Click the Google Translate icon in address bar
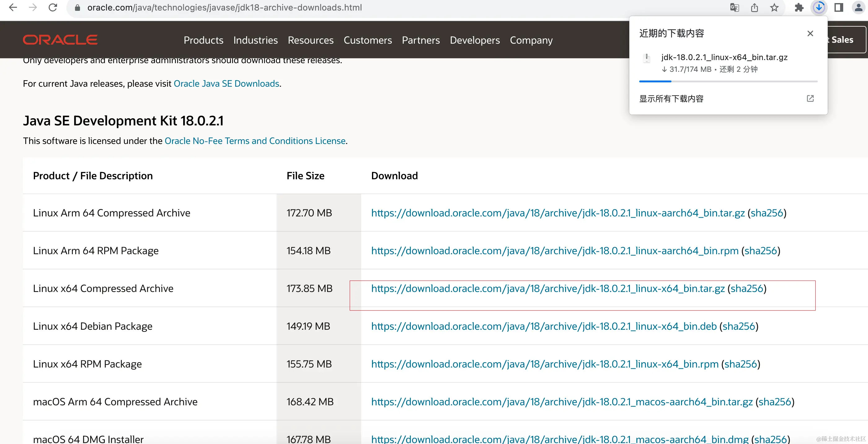This screenshot has width=868, height=444. point(734,7)
